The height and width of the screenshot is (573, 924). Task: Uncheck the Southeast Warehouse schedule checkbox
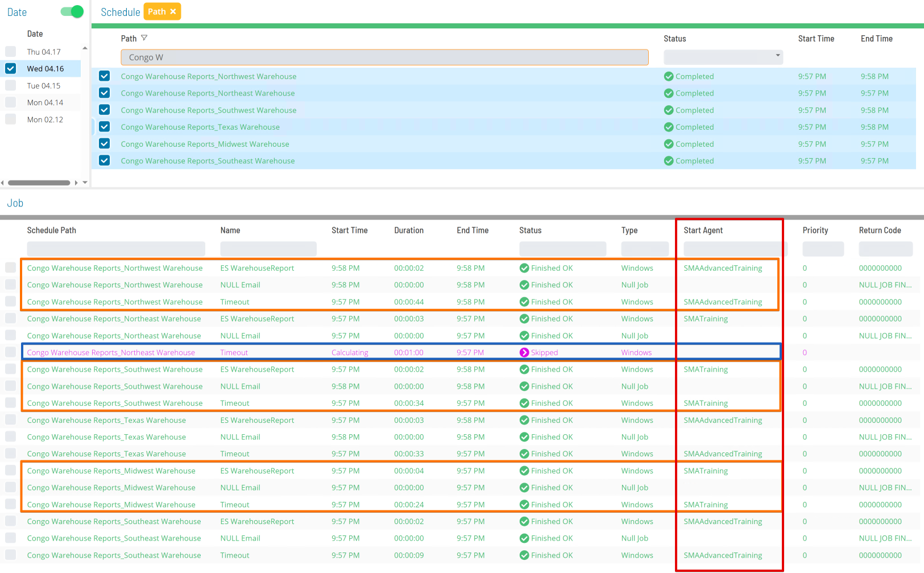tap(104, 160)
